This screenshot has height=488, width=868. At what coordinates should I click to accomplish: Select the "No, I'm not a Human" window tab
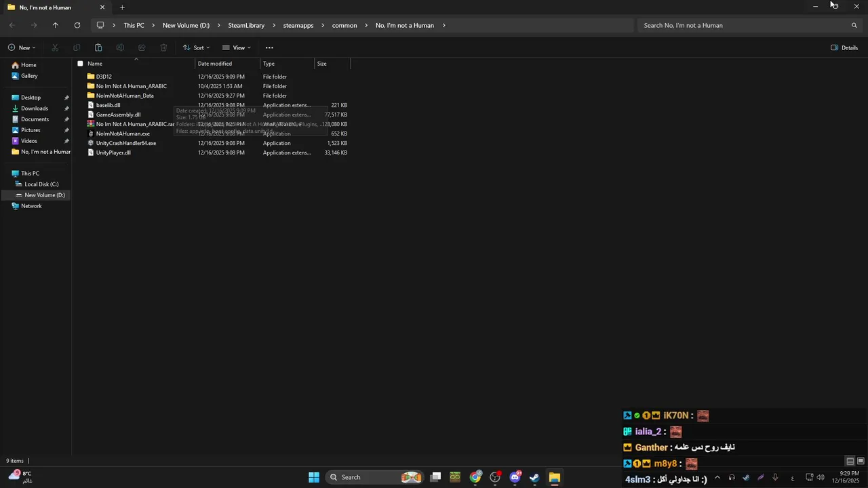(54, 7)
